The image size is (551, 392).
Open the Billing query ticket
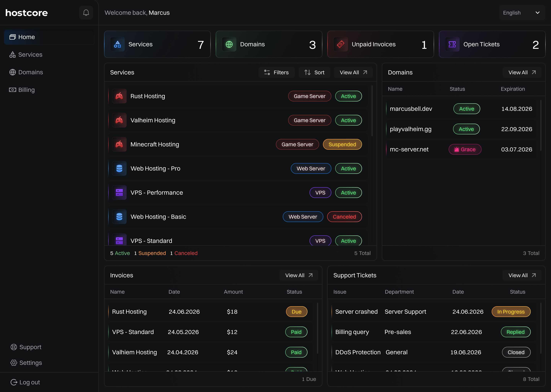(434, 332)
